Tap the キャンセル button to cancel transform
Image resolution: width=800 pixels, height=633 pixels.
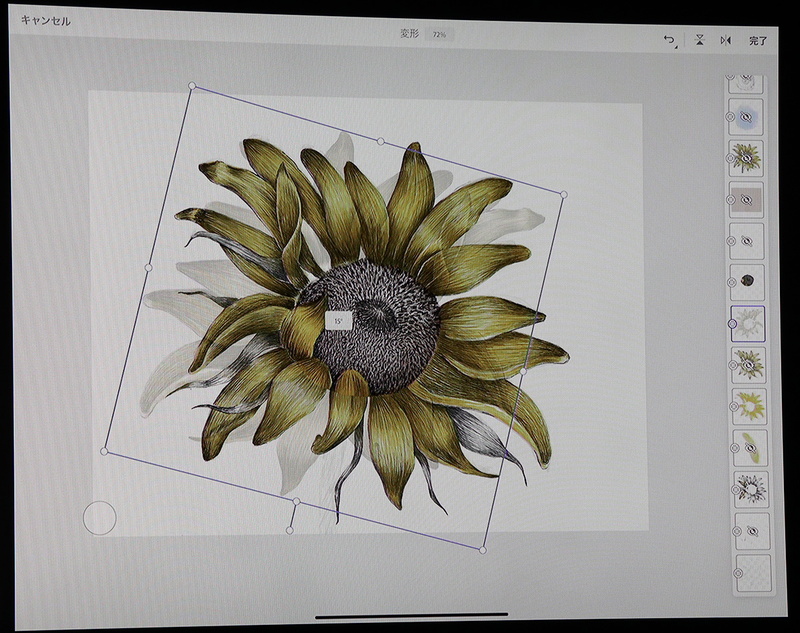(x=45, y=21)
